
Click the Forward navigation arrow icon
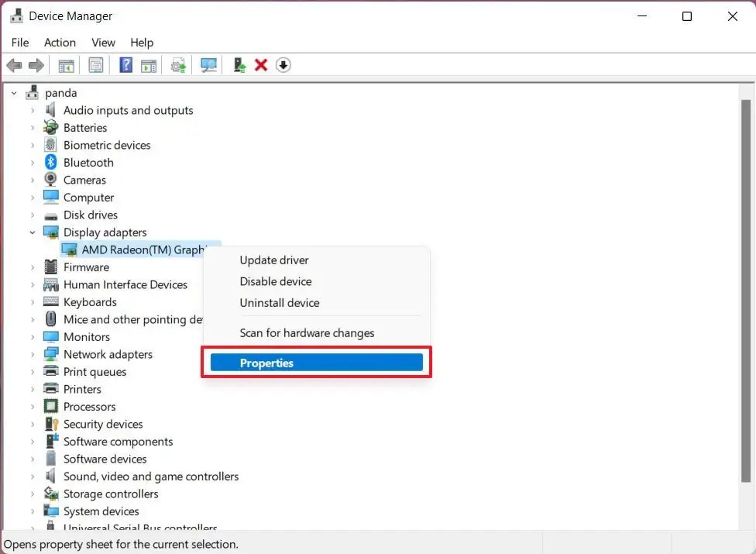[x=36, y=64]
